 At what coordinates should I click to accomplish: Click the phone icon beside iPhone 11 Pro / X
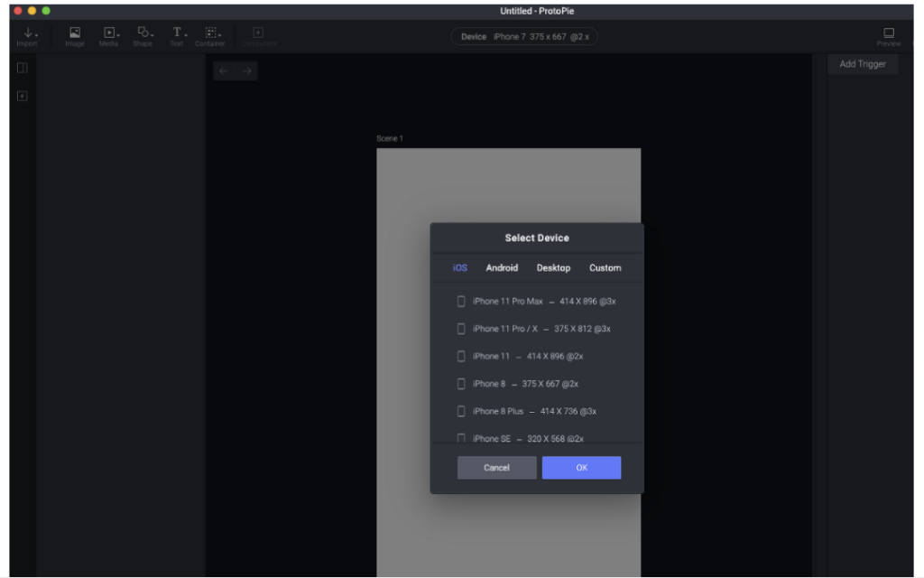click(461, 329)
